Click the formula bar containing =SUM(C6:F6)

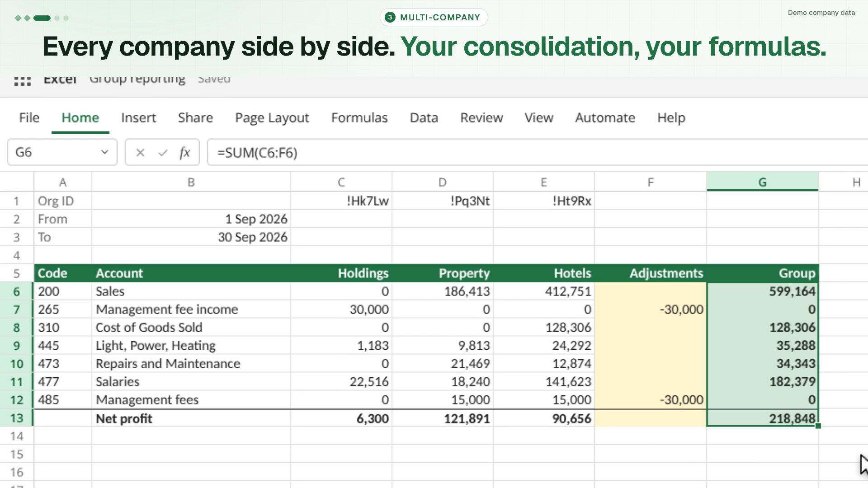click(538, 152)
